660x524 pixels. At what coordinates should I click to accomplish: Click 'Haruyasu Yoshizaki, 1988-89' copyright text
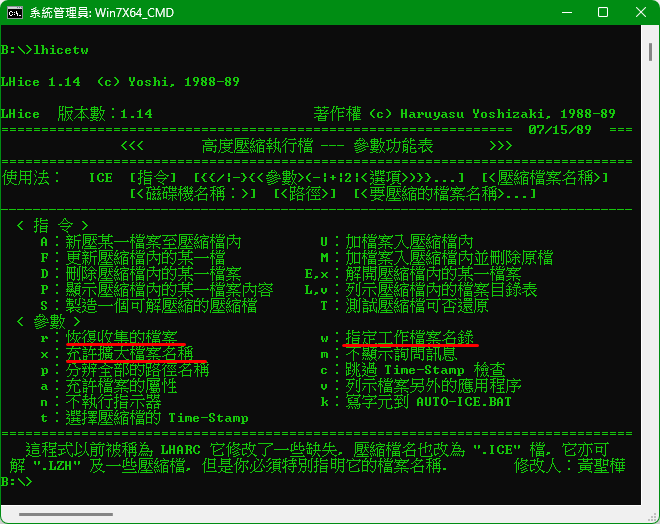[508, 114]
